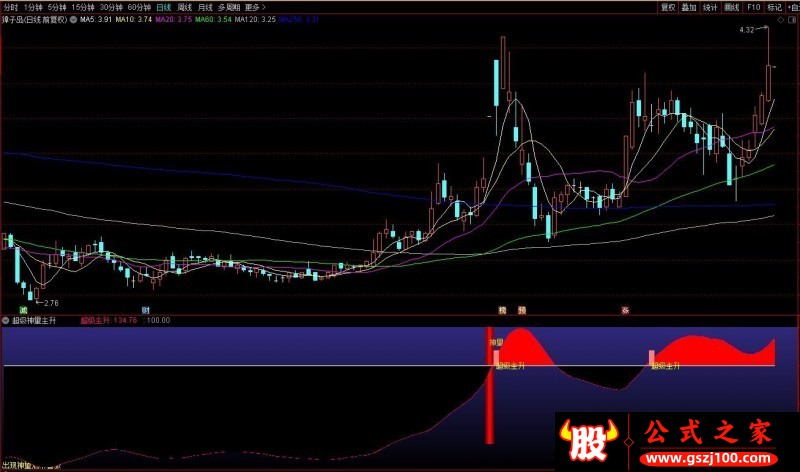
Task: Click the diamond icon at chart top-right
Action: tap(781, 20)
